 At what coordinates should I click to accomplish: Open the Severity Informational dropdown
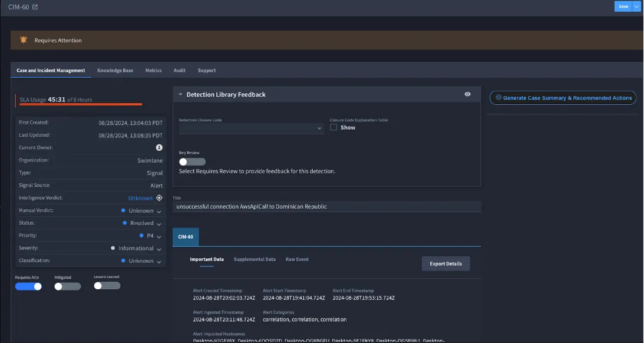tap(159, 249)
